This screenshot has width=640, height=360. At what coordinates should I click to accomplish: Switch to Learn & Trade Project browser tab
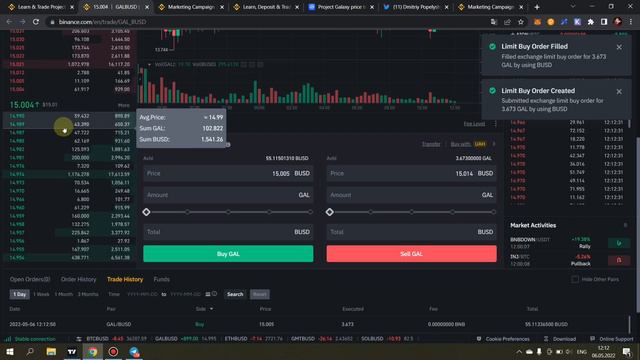coord(41,7)
